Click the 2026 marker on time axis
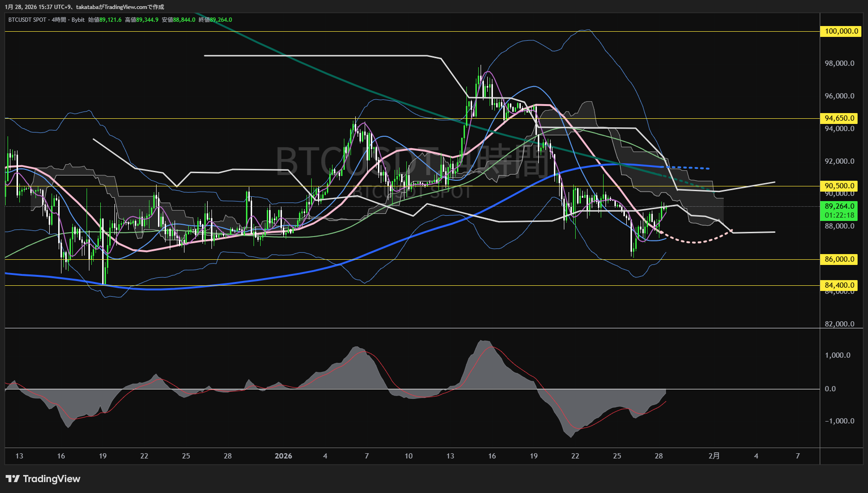Viewport: 868px width, 493px height. tap(283, 456)
